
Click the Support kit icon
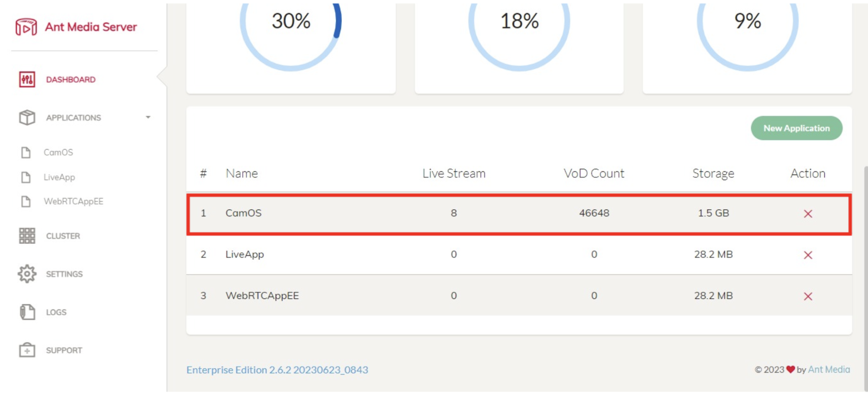tap(27, 350)
